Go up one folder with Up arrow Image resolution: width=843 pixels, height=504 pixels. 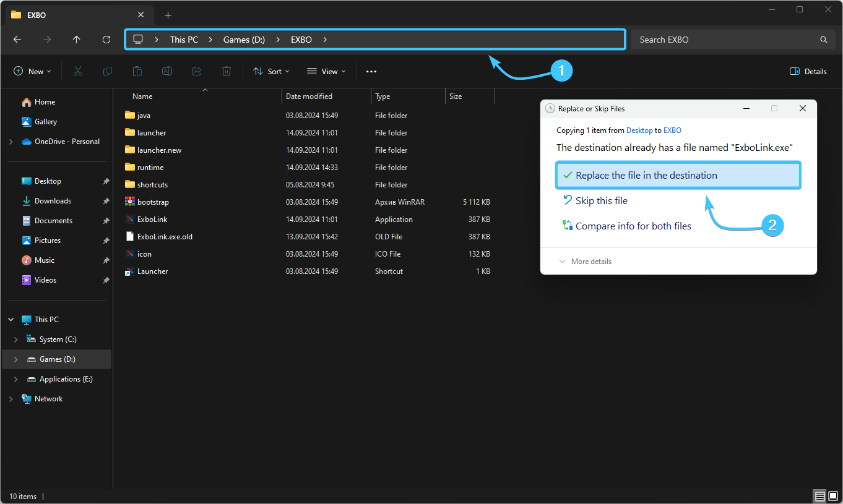click(77, 40)
